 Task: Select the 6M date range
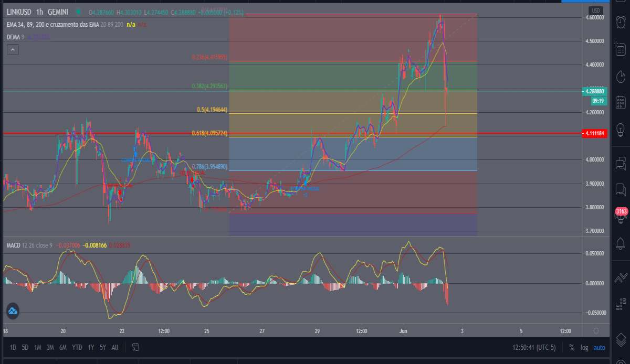pyautogui.click(x=63, y=347)
